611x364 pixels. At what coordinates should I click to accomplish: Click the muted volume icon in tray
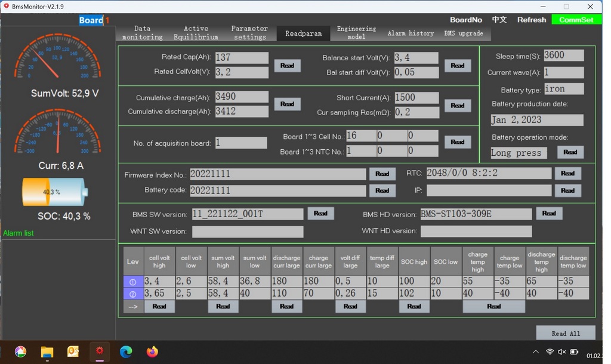563,352
